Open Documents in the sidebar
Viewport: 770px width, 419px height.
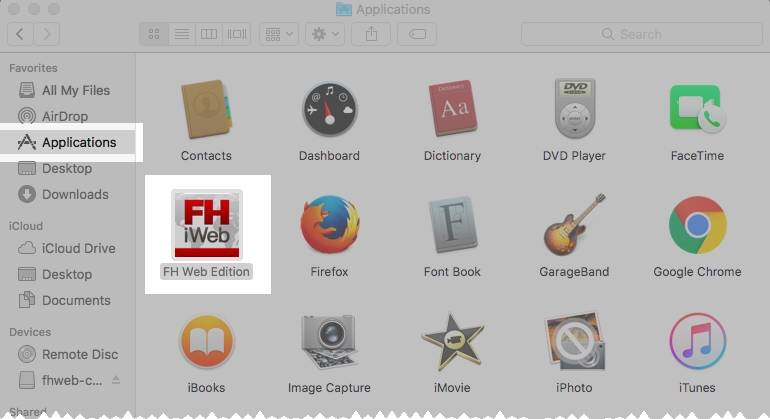[x=68, y=301]
